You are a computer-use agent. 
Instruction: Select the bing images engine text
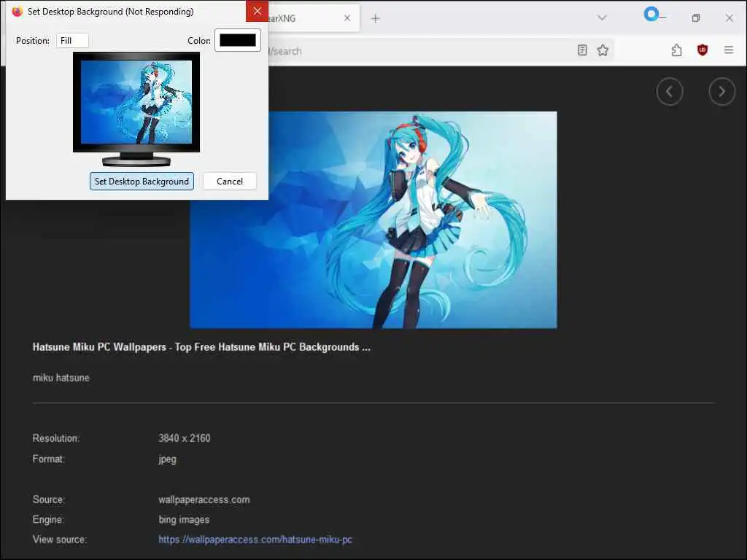click(184, 519)
